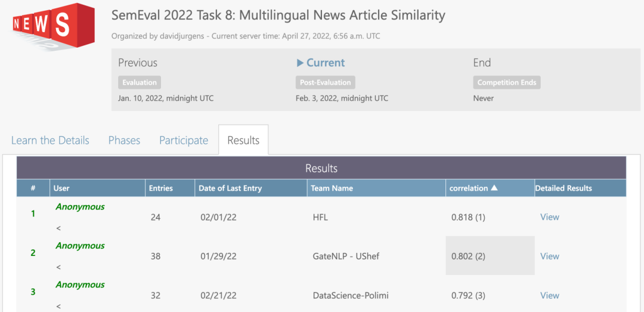This screenshot has width=644, height=312.
Task: Expand the first Anonymous user entry
Action: tap(58, 228)
